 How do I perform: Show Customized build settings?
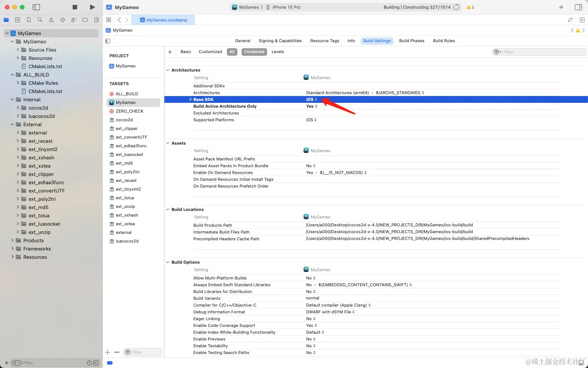[x=210, y=52]
